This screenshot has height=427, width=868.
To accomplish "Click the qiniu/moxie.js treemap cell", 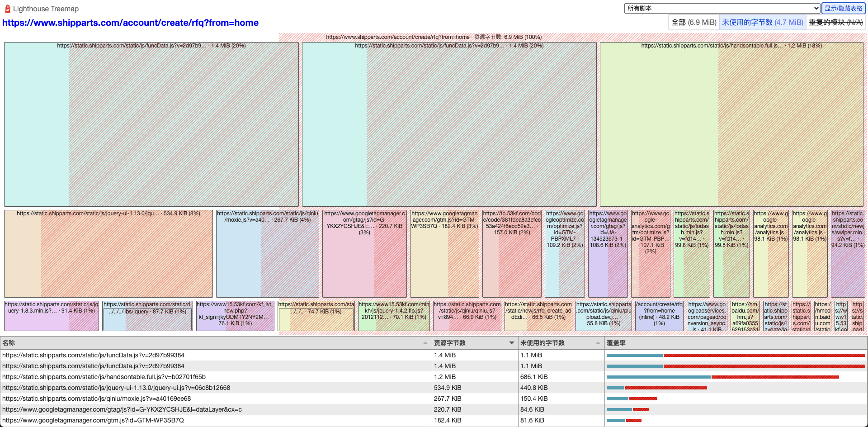I will coord(267,253).
